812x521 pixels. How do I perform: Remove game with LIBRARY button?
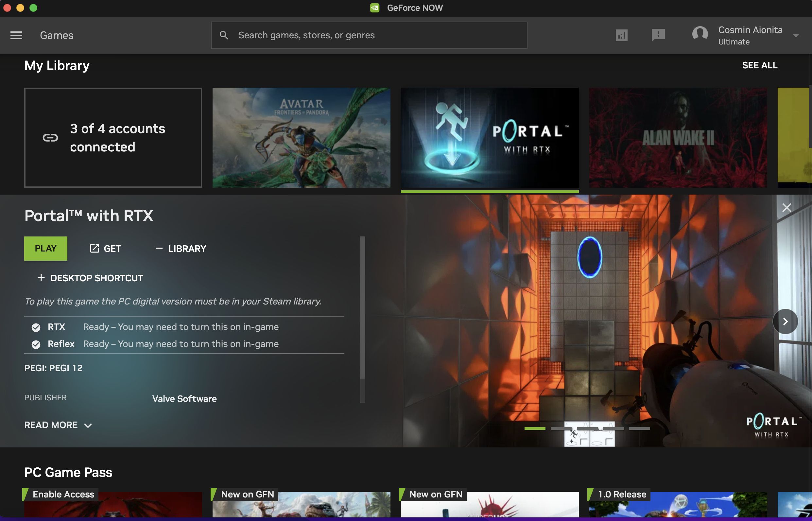(181, 249)
